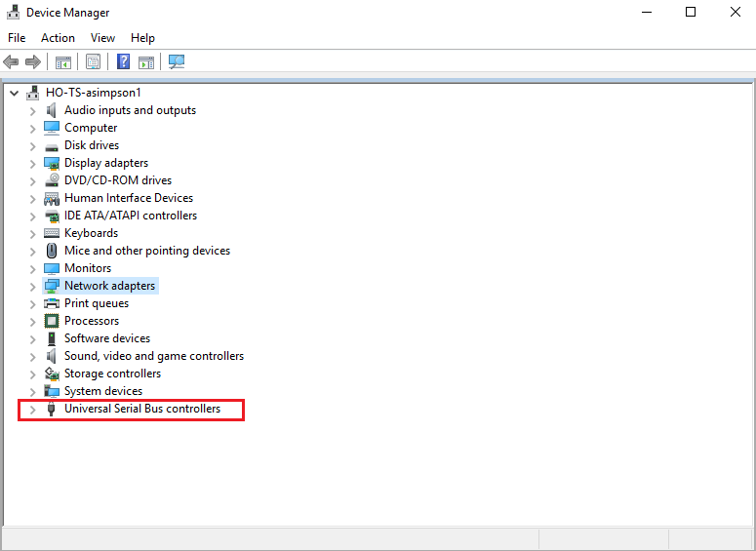Click the Display adapters icon
756x551 pixels.
click(52, 164)
